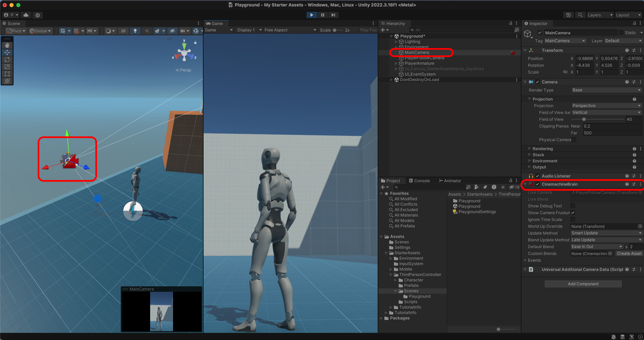This screenshot has height=340, width=644.
Task: Toggle Show Debug Text checkbox
Action: [x=573, y=206]
